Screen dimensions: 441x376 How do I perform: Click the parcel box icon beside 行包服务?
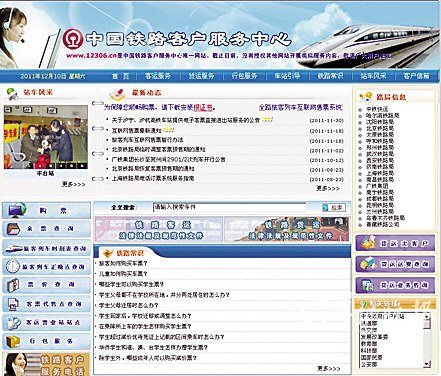point(14,341)
